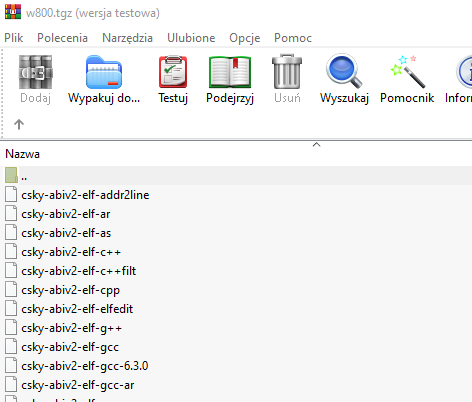472x402 pixels.
Task: Open Podejrzyj book viewer icon
Action: [230, 72]
